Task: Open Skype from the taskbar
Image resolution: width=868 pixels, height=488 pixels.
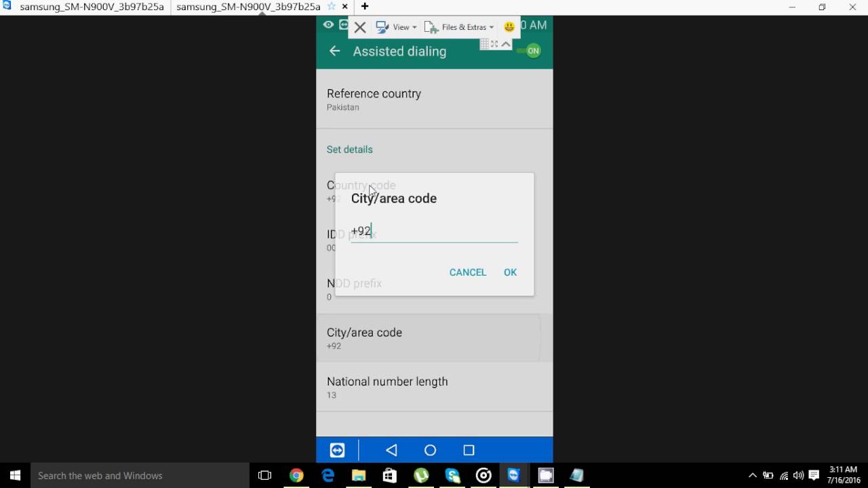Action: [x=452, y=475]
